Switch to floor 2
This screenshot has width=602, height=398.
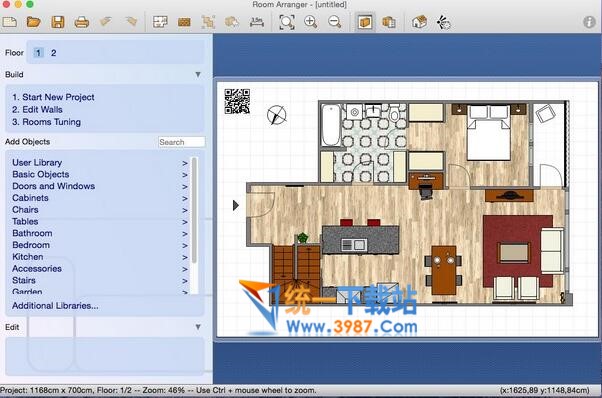click(x=53, y=53)
